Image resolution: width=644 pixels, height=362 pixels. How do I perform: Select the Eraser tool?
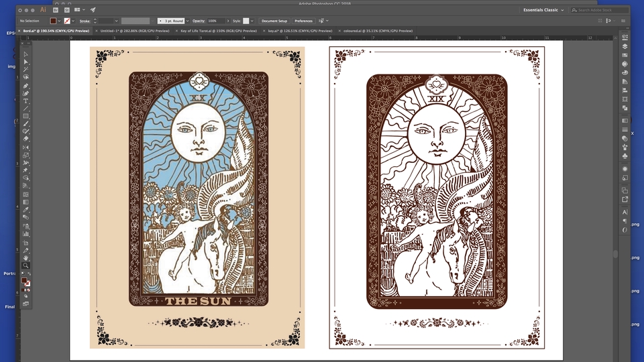[25, 139]
